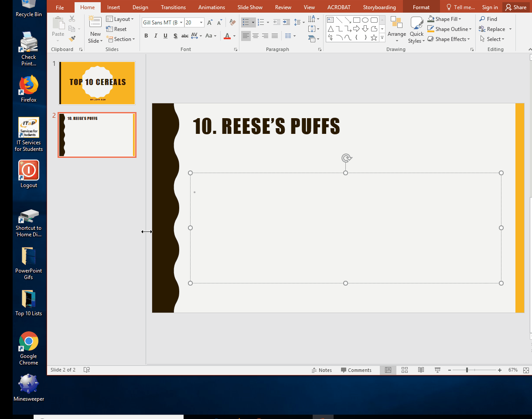Toggle bold formatting
Screen dimensions: 532x419
(146, 36)
